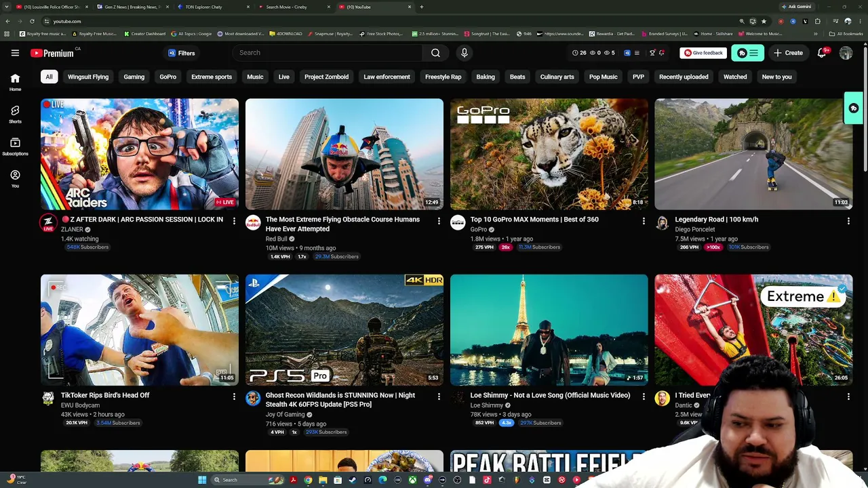
Task: Open Diego Poncelet's channel avatar
Action: [x=663, y=223]
